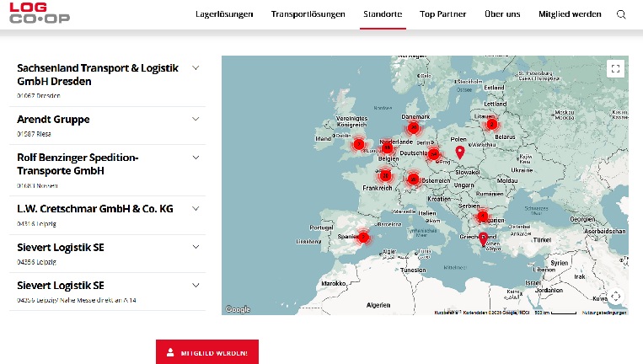This screenshot has width=643, height=364.
Task: Open the Über uns menu
Action: pyautogui.click(x=502, y=14)
